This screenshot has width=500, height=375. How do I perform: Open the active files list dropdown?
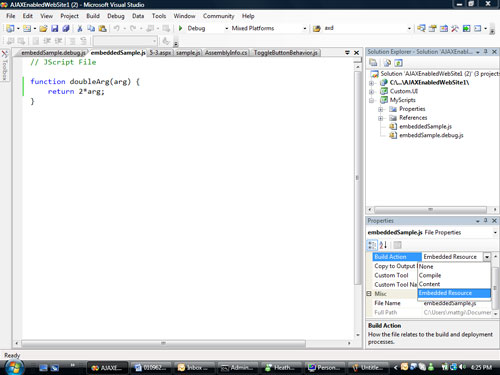(x=347, y=52)
